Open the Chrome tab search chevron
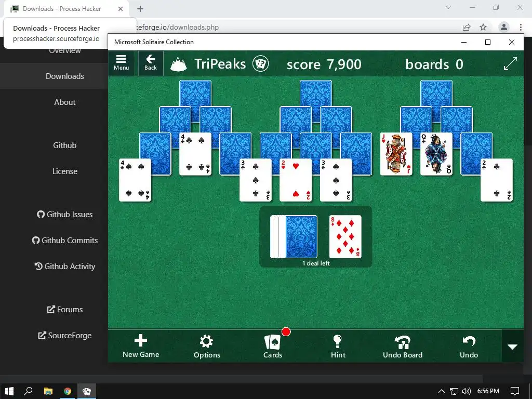Screen dimensions: 532x399 coord(448,7)
